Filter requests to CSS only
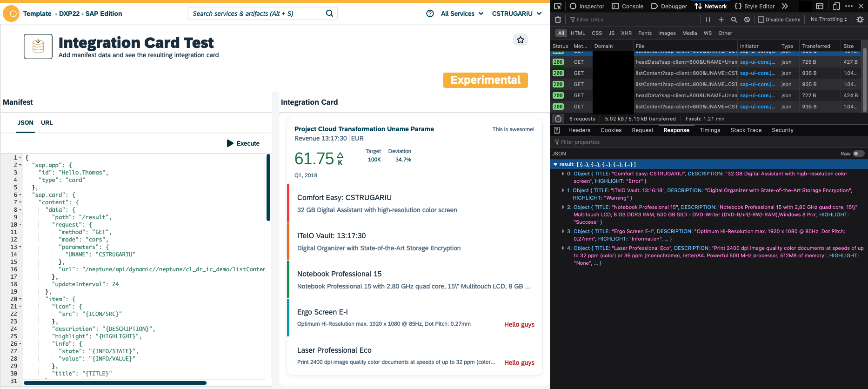 tap(597, 33)
